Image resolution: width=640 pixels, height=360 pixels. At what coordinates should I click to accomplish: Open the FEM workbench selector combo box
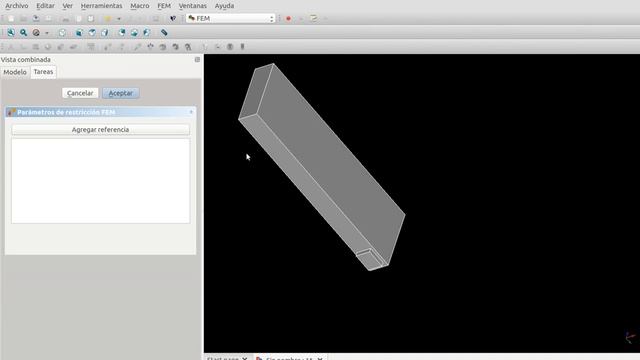coord(230,18)
